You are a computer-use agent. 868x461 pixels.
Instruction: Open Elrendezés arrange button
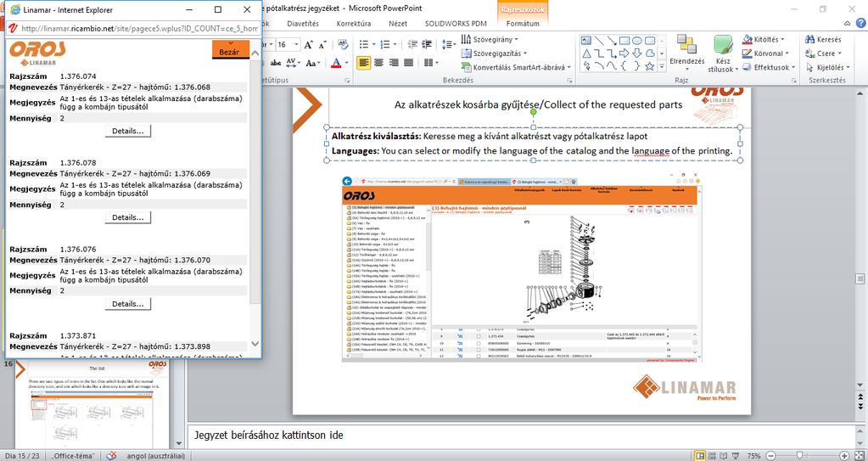coord(687,53)
